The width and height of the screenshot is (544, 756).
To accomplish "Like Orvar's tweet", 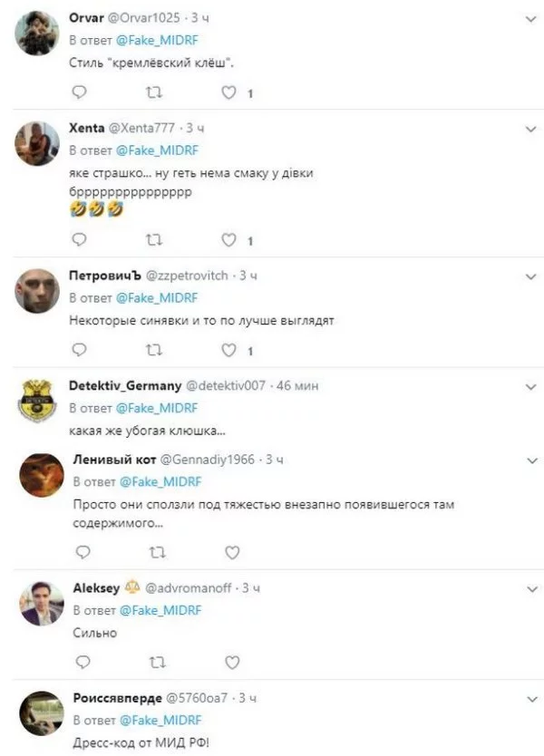I will point(229,92).
